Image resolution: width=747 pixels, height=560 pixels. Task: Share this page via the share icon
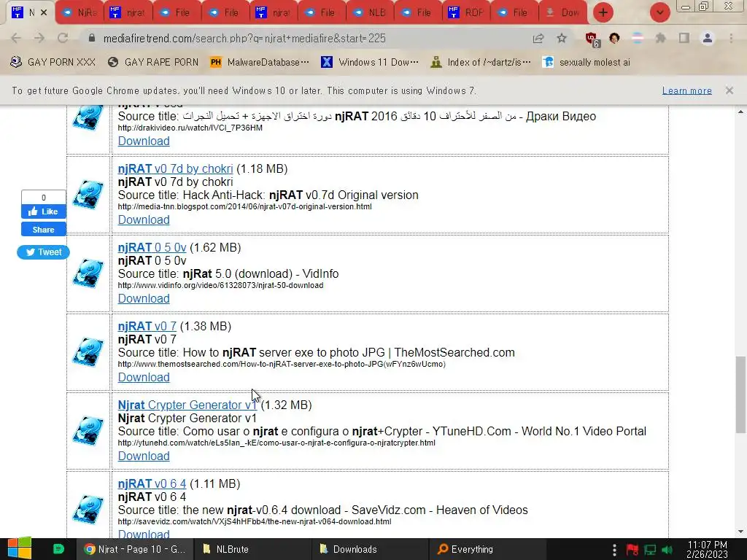coord(538,38)
